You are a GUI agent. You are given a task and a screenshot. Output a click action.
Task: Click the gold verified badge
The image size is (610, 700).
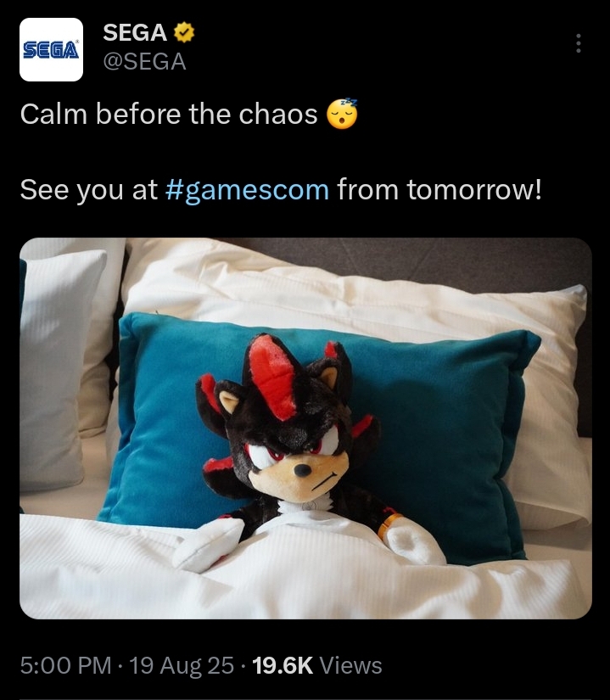(184, 32)
